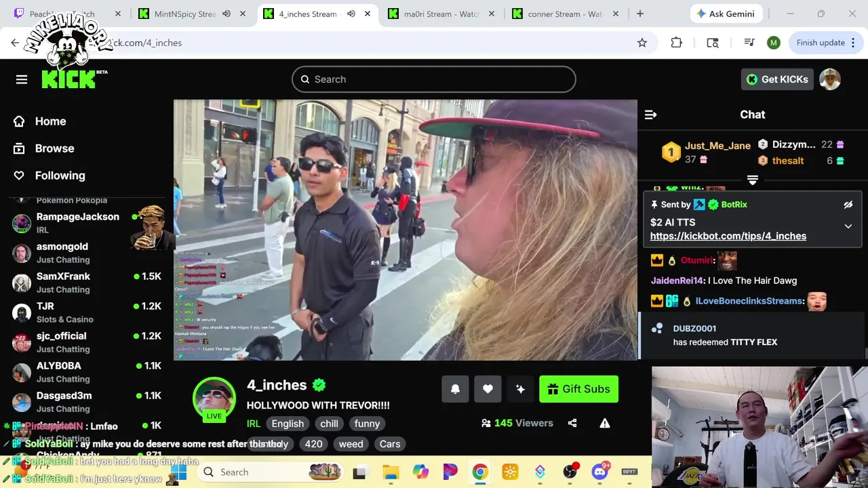Screen dimensions: 868x488
Task: Click the live video player
Action: 406,230
